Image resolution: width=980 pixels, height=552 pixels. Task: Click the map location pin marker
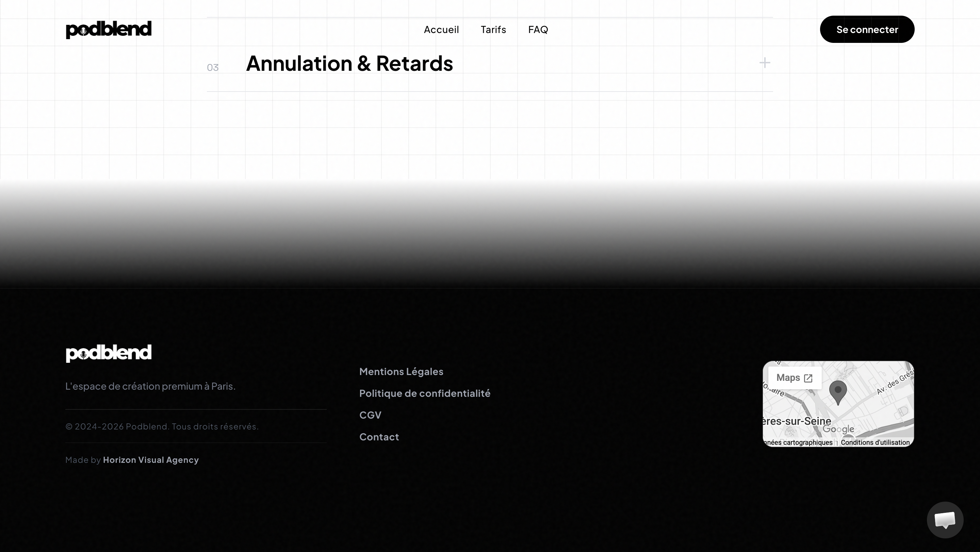(x=838, y=393)
